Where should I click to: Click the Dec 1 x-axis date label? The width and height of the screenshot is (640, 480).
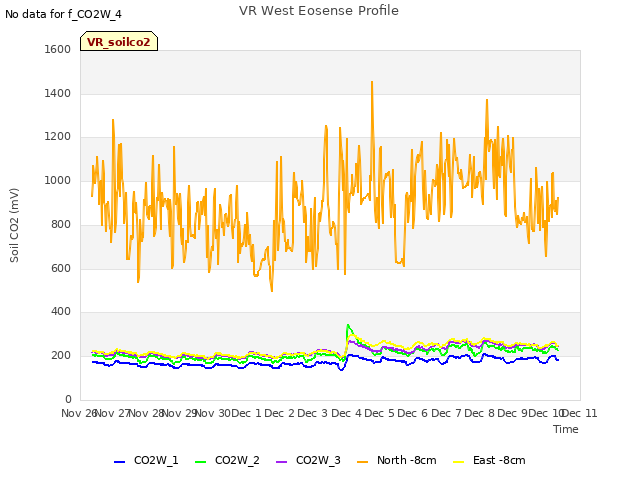[246, 413]
